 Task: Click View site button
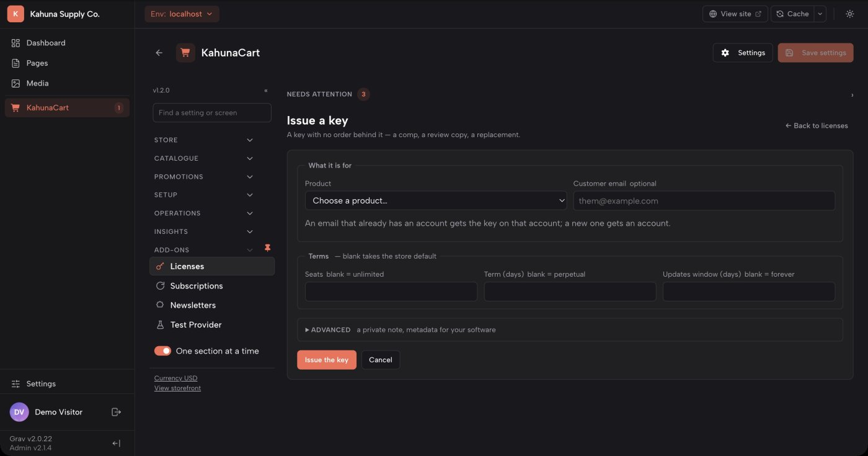point(735,14)
